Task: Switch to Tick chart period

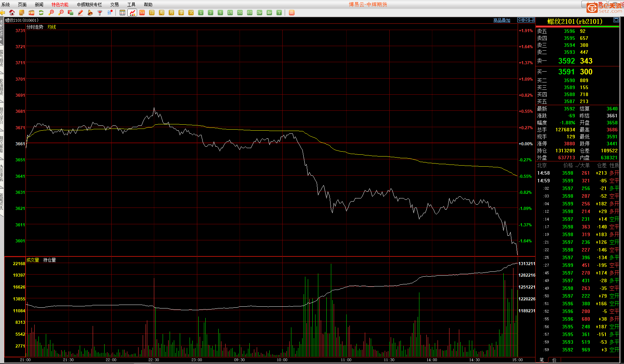Action: (142, 13)
